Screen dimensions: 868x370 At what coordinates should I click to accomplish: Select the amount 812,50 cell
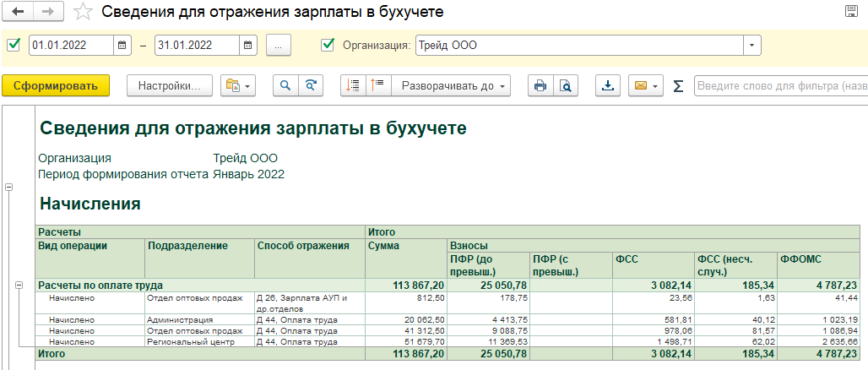(406, 303)
